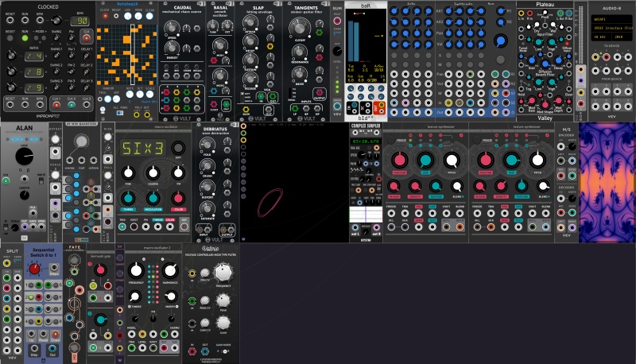Toggle the VCA soft/hard switch on Slap
Screen dimensions: 636x364
pyautogui.click(x=242, y=97)
